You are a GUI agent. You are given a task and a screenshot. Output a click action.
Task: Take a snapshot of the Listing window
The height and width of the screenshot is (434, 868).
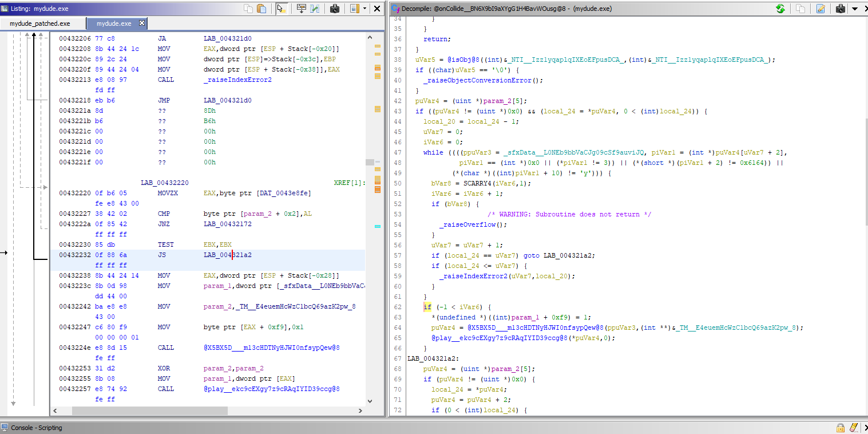[335, 9]
